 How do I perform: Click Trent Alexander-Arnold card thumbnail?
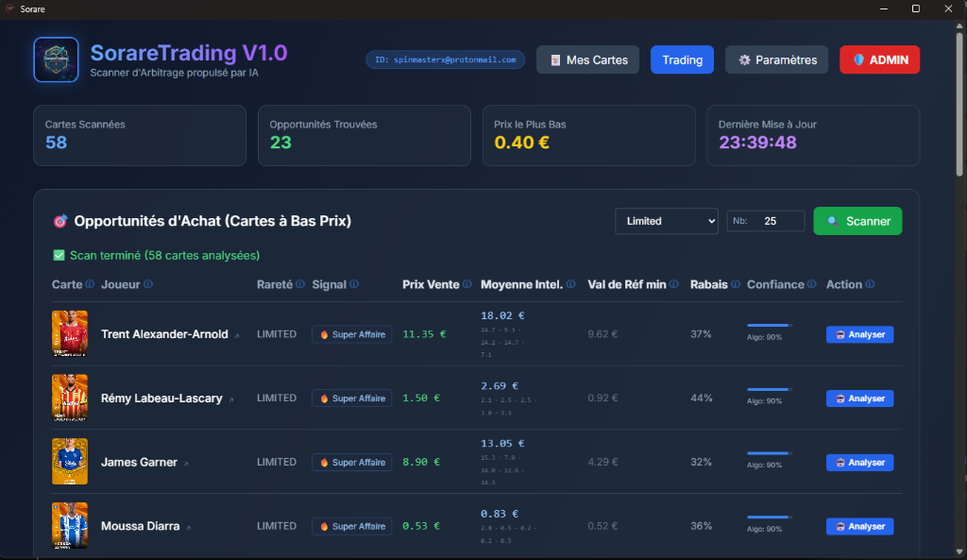(70, 333)
